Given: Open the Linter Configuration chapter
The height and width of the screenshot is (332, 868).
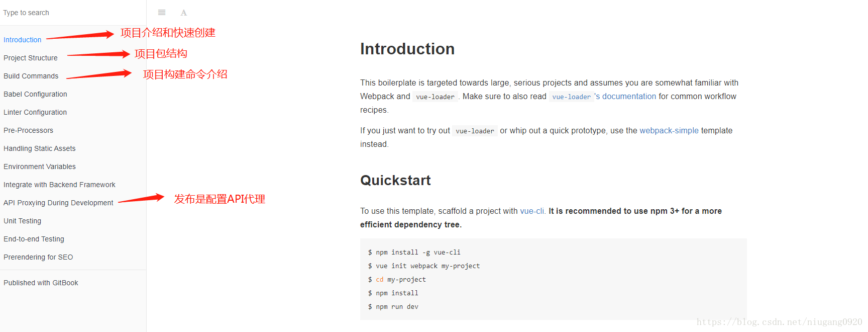Looking at the screenshot, I should tap(35, 112).
